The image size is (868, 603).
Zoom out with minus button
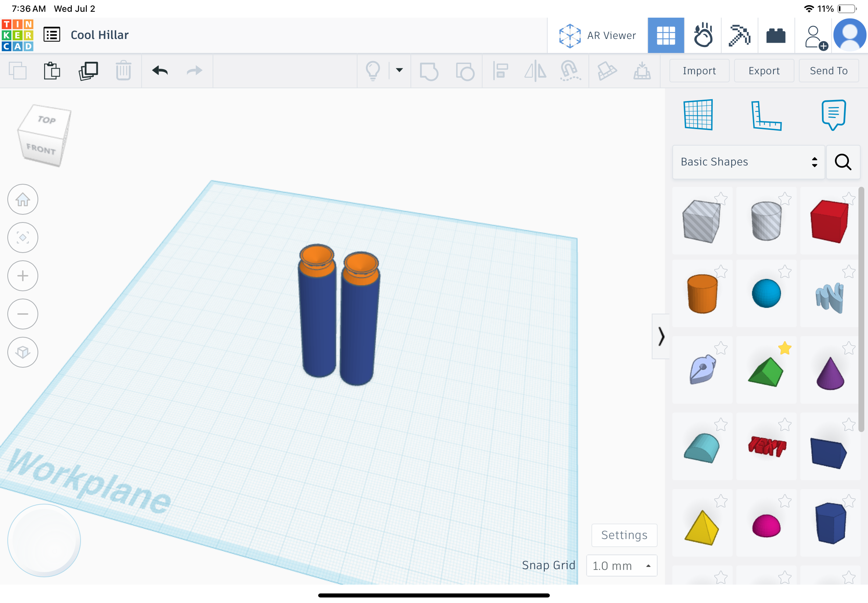pyautogui.click(x=23, y=314)
